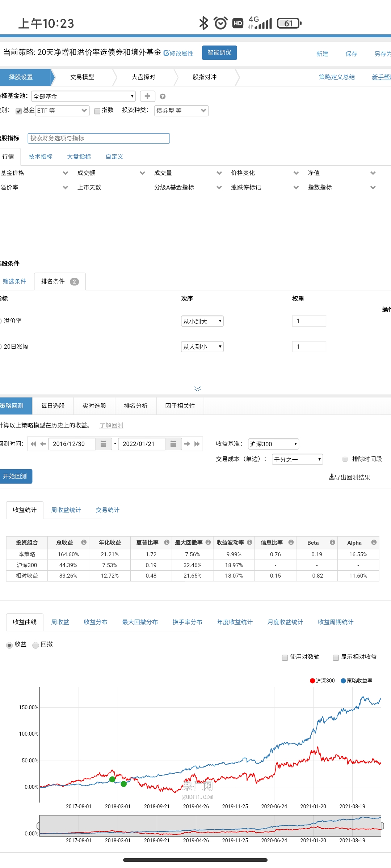Expand the 成交额 indicator chevron
Viewport: 391px width, 868px height.
pos(142,173)
